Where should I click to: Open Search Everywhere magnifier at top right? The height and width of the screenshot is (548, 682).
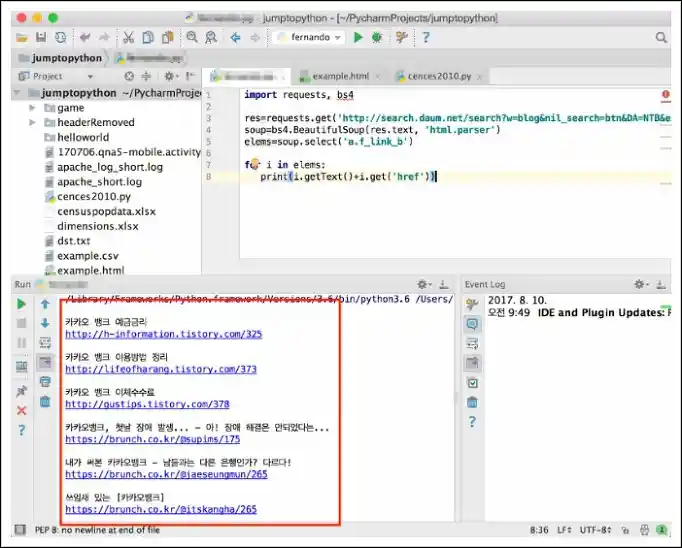tap(661, 37)
